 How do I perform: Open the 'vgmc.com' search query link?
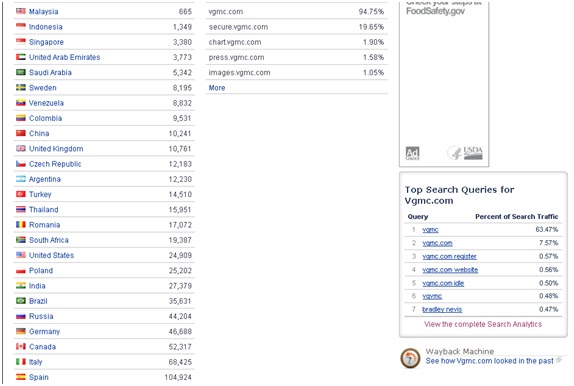(x=437, y=243)
